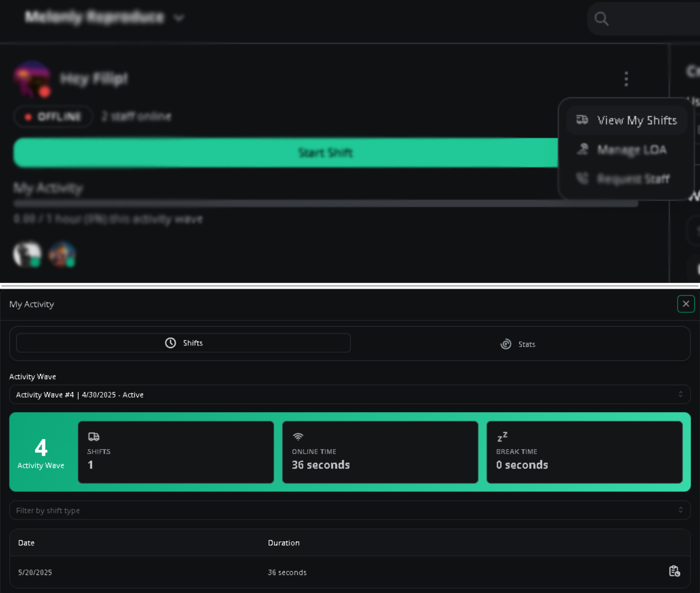Image resolution: width=700 pixels, height=593 pixels.
Task: Click the first online staff avatar
Action: tap(27, 254)
